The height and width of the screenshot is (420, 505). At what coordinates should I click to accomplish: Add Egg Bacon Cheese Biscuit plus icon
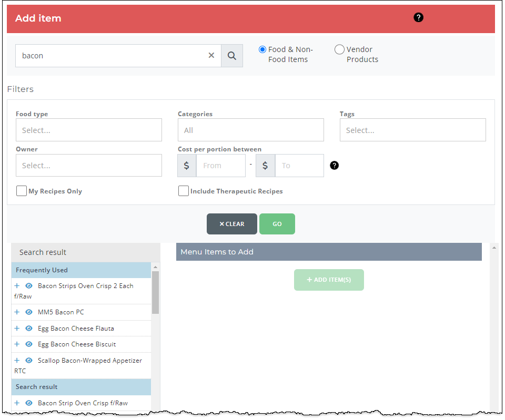pyautogui.click(x=17, y=344)
